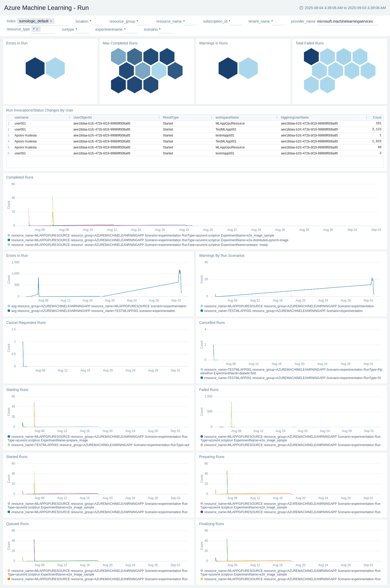The image size is (390, 588).
Task: Toggle e2e_image_sample legend entry in Failed Runs
Action: [x=290, y=439]
